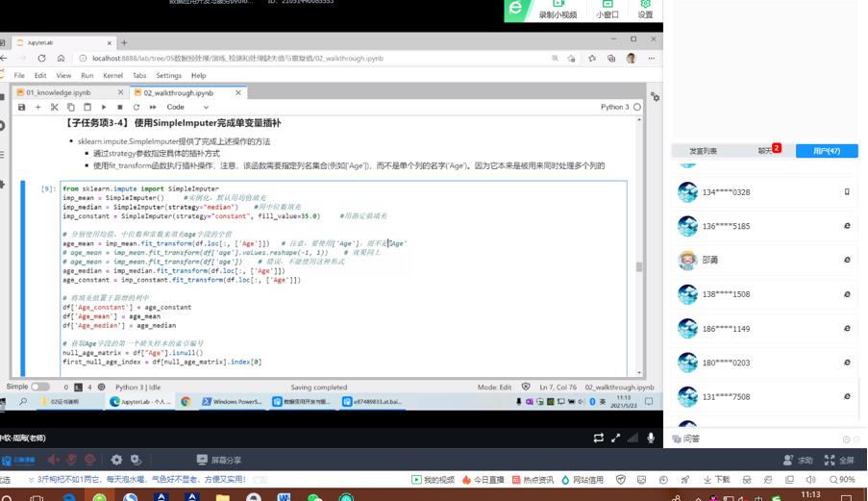Open the Kernel menu

point(112,75)
